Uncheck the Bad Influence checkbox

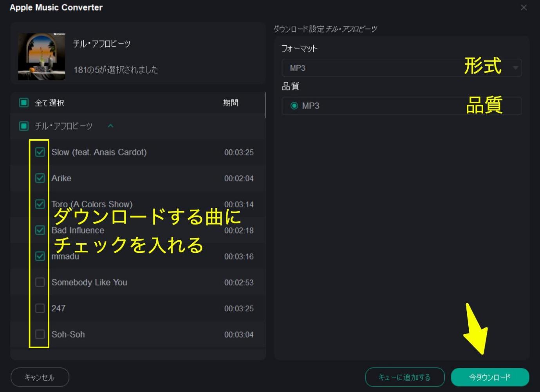[x=40, y=230]
